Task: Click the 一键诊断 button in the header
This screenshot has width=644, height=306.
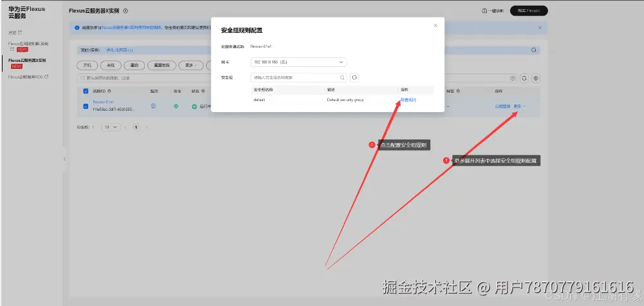Action: click(x=493, y=11)
